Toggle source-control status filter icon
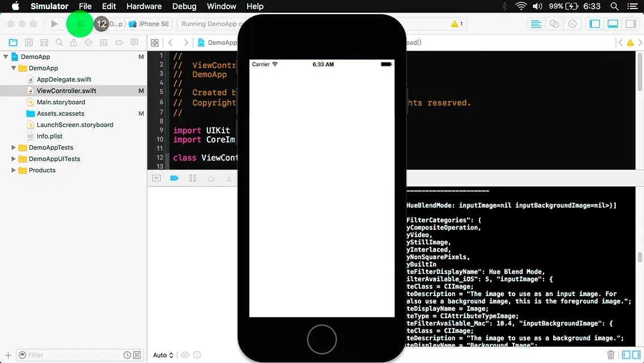This screenshot has width=644, height=363. pyautogui.click(x=137, y=355)
